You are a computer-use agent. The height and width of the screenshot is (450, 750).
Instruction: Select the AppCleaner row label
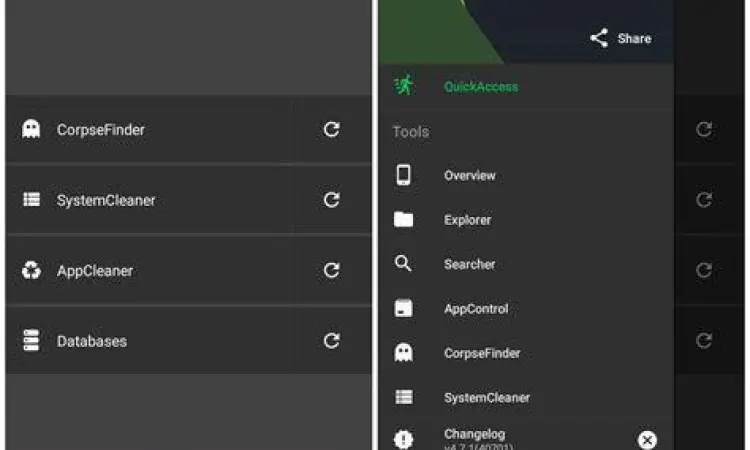(95, 271)
